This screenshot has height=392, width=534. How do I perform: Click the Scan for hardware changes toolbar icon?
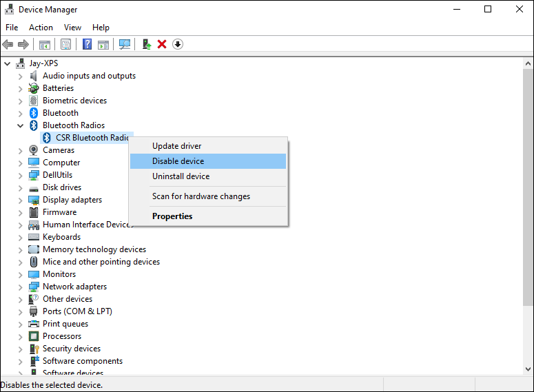[x=125, y=44]
